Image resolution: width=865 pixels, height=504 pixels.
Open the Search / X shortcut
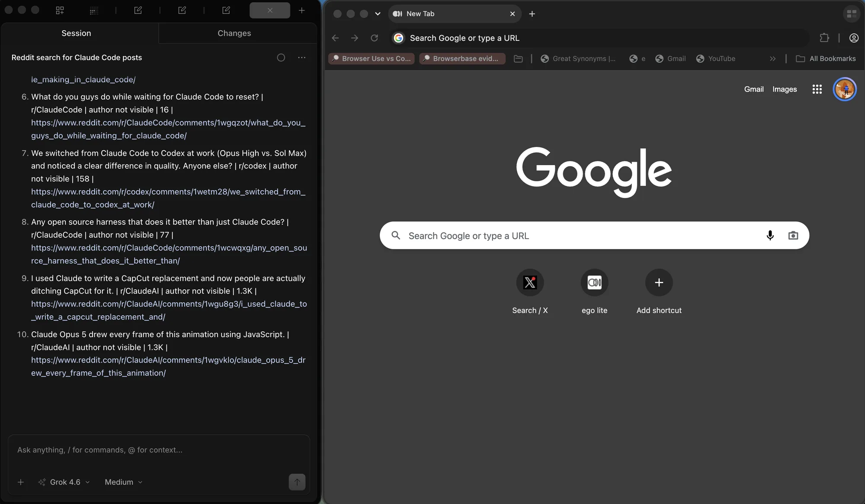530,292
